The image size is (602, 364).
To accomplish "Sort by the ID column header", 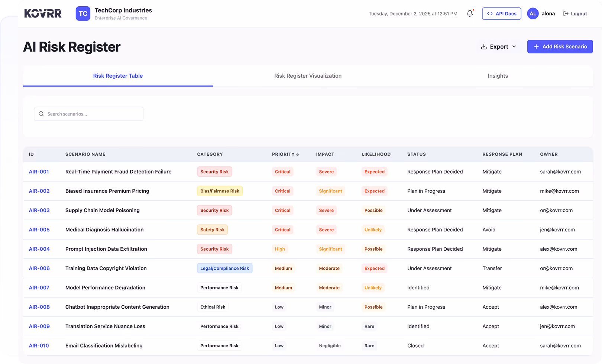I will (31, 154).
